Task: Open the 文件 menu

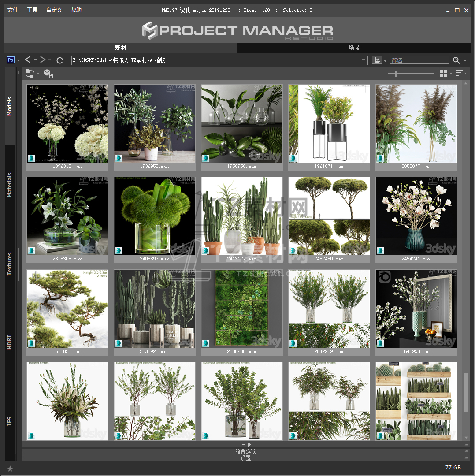Action: tap(13, 10)
